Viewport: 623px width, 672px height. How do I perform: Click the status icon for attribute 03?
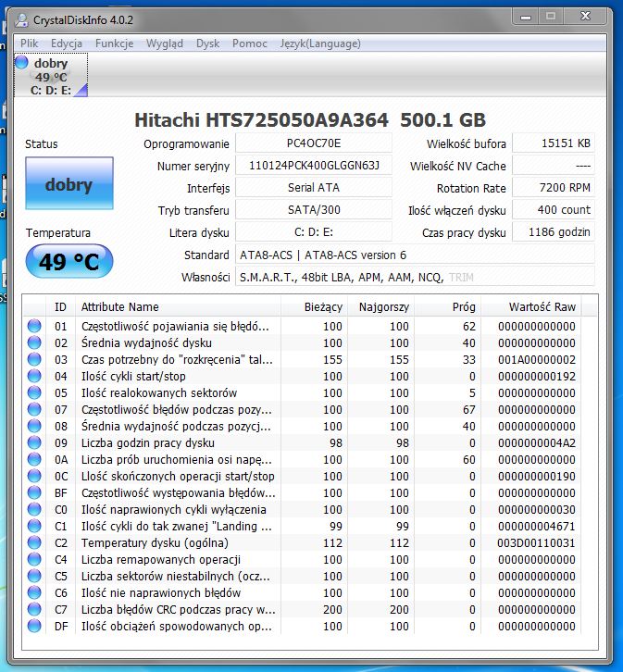click(34, 359)
